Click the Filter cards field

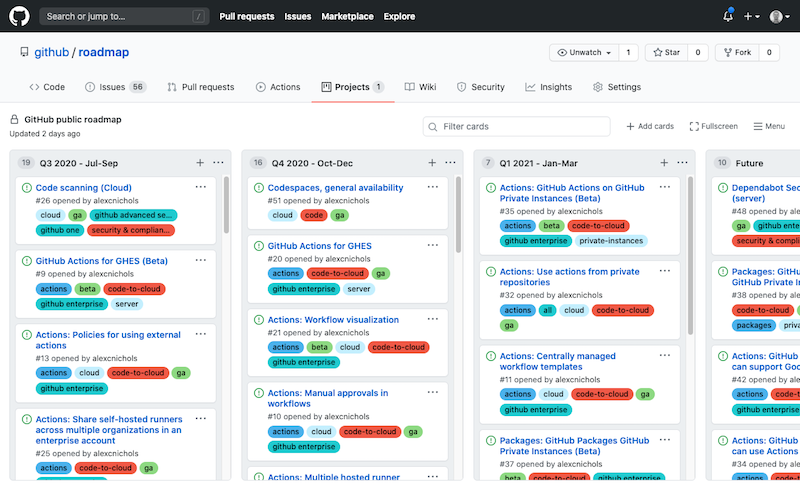[517, 126]
